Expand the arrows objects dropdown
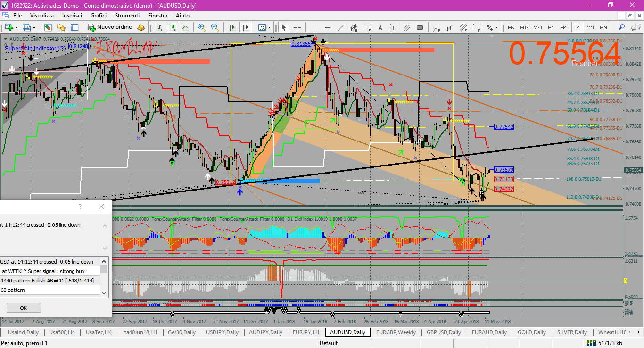 (496, 27)
